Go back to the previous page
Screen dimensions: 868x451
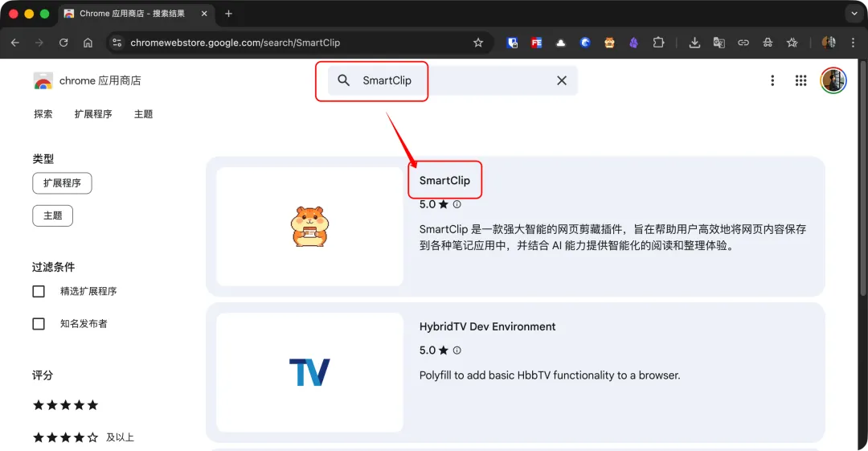coord(15,43)
